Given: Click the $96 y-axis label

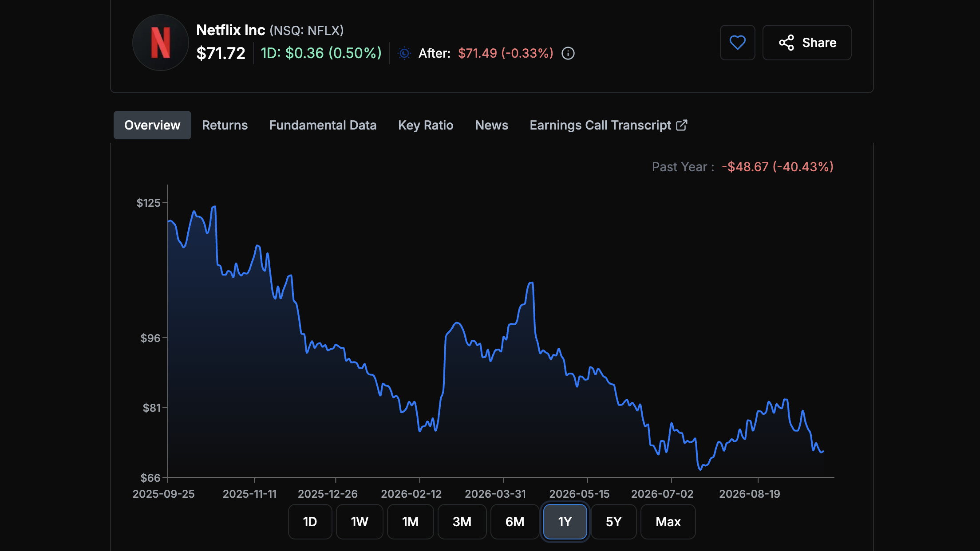Looking at the screenshot, I should 150,338.
